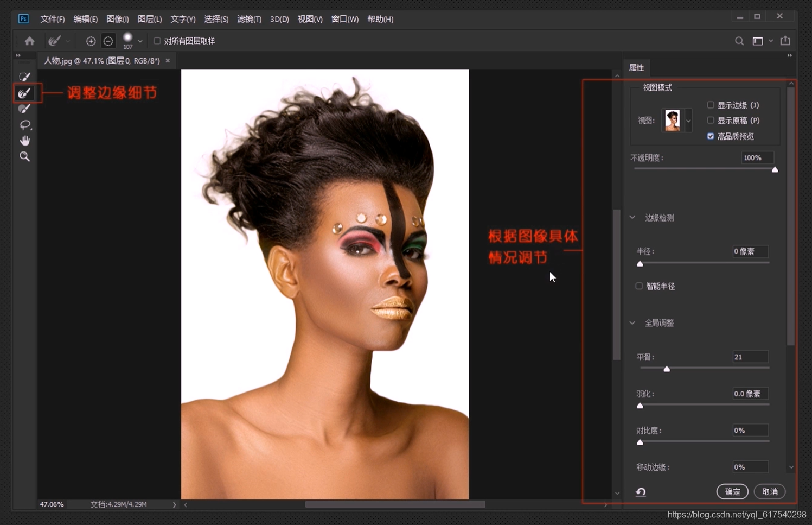Screen dimensions: 812x525
Task: Select the Brush tool in the toolbar
Action: coord(24,109)
